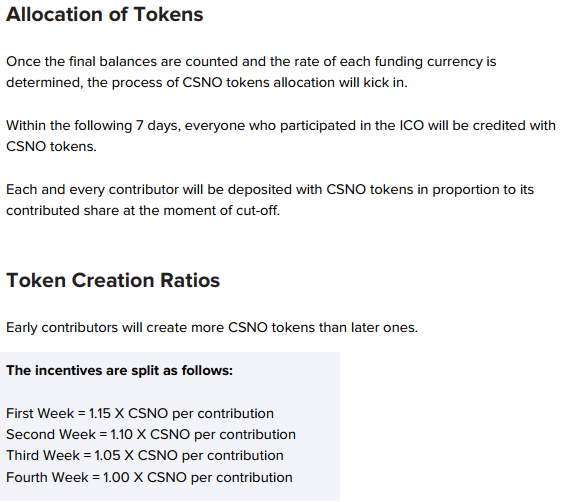
Task: Click the First Week 1.15 X CSNO line
Action: click(140, 414)
